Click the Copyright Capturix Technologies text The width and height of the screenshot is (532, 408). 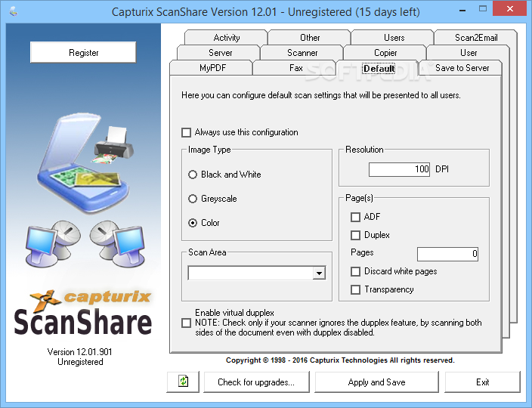[340, 360]
